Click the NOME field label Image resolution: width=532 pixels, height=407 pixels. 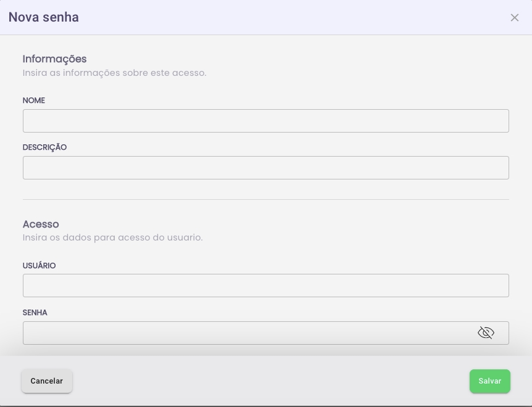pyautogui.click(x=34, y=101)
